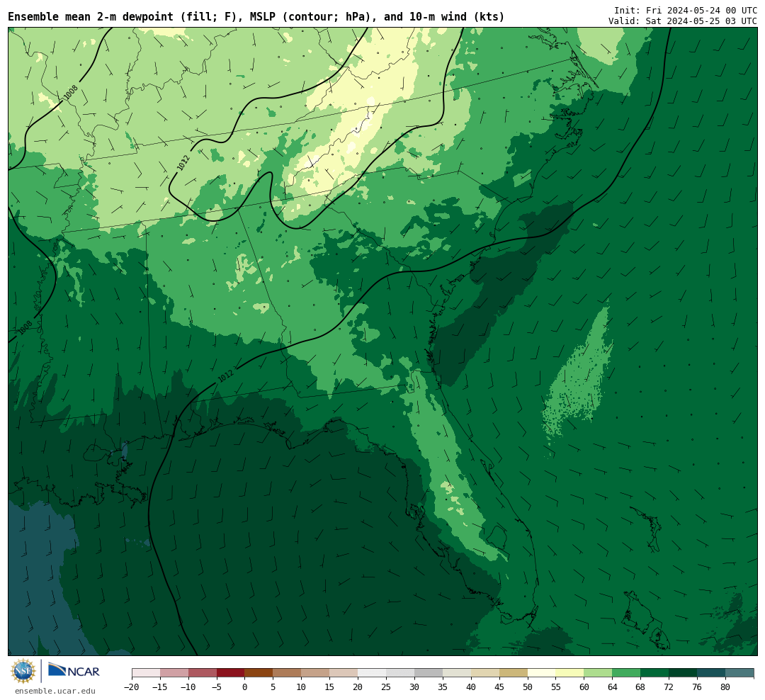Select the map title text

pos(256,16)
